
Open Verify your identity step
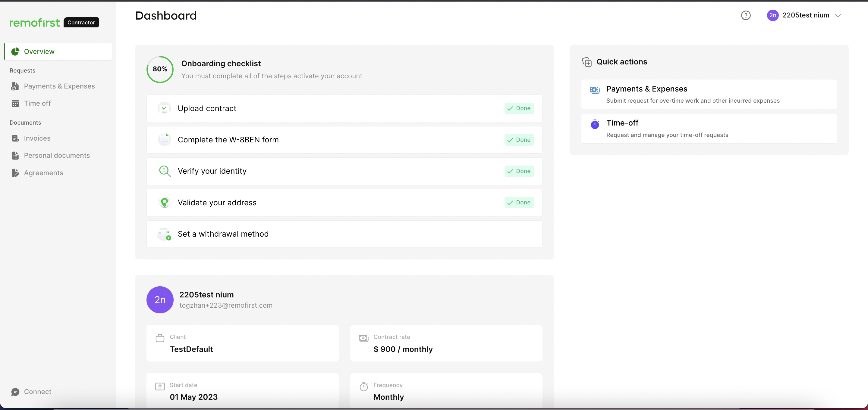(344, 171)
